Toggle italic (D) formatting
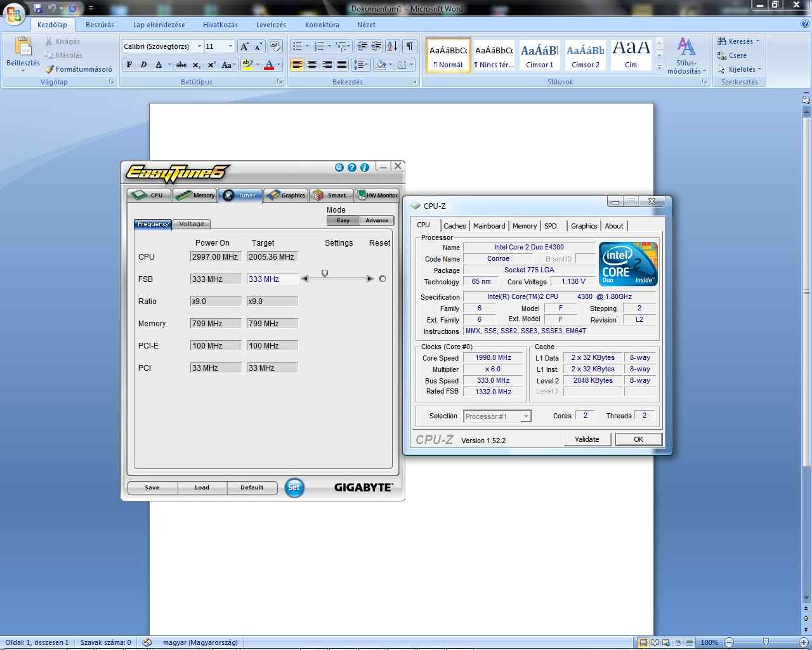Screen dimensions: 812x650 coord(143,65)
